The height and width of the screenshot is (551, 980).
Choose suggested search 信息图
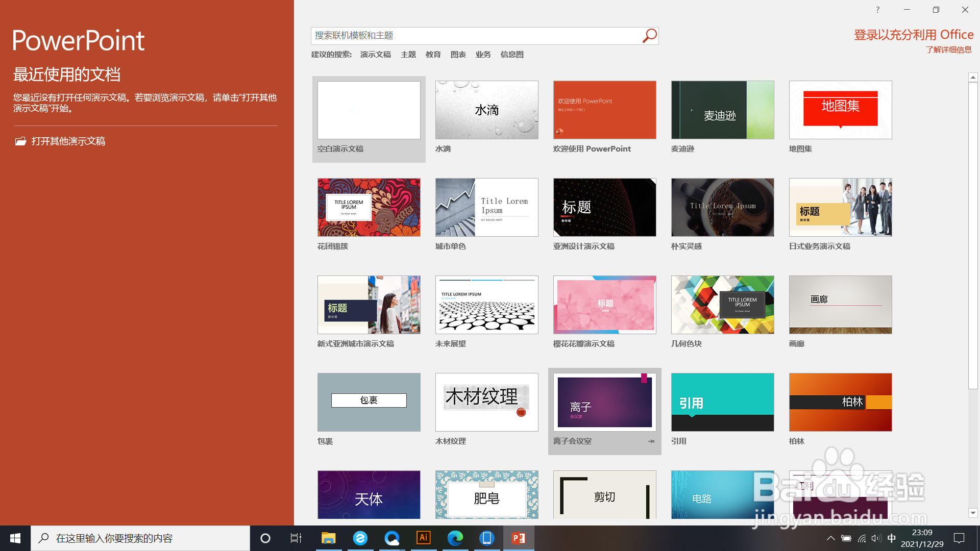click(512, 55)
